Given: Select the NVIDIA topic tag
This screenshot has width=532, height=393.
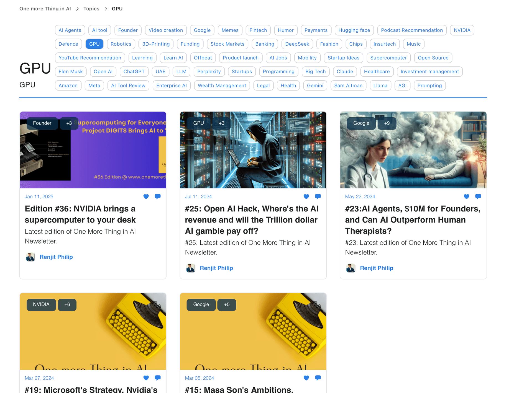Looking at the screenshot, I should [462, 30].
